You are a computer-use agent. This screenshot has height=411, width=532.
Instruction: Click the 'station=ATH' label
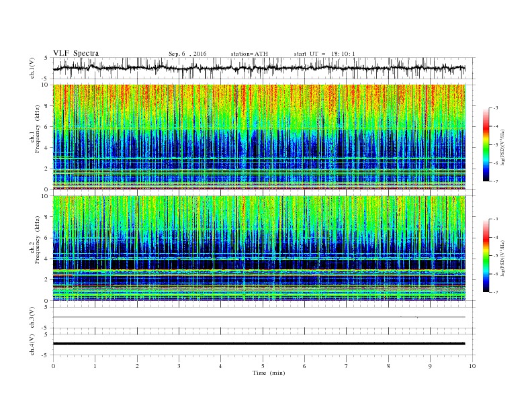click(x=249, y=54)
